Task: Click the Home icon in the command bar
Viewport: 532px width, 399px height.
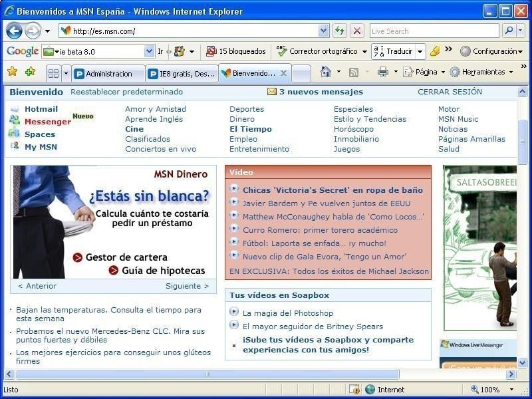Action: [326, 72]
